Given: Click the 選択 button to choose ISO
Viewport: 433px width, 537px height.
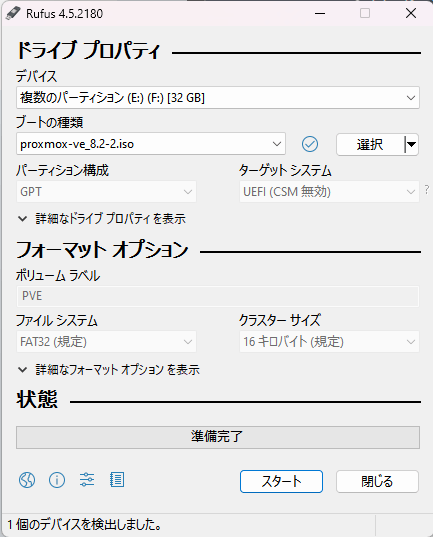Looking at the screenshot, I should pyautogui.click(x=370, y=144).
